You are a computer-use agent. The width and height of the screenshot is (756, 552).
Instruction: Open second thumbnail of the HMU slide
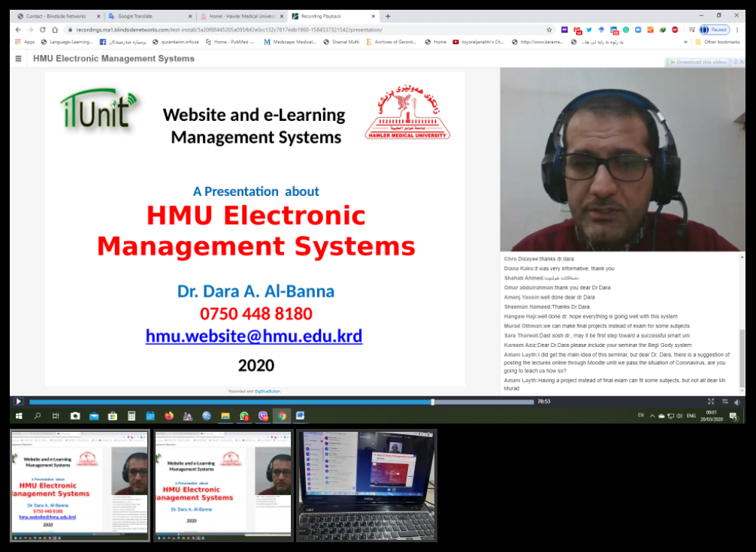pos(223,485)
